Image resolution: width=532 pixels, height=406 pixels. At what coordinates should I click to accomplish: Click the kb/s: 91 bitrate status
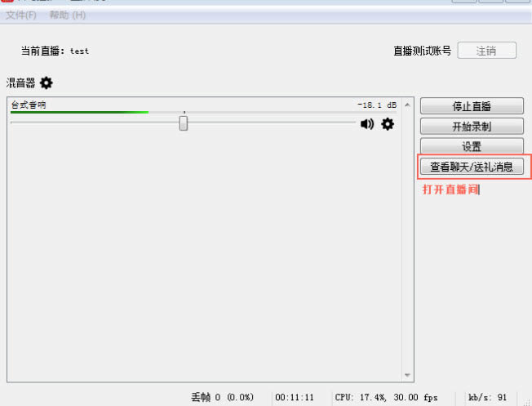tap(487, 397)
